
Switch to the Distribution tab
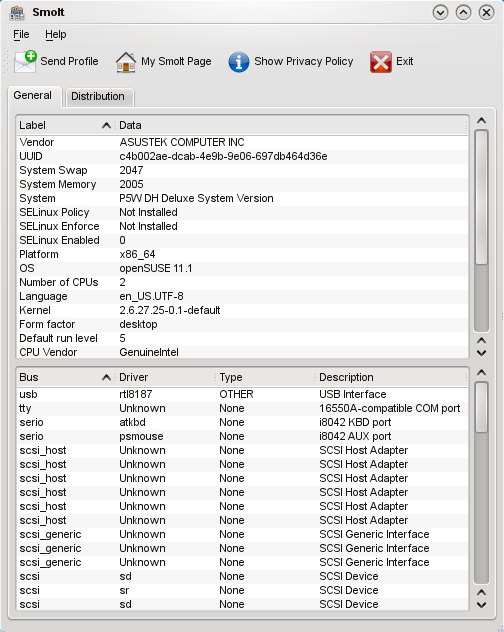pyautogui.click(x=98, y=96)
